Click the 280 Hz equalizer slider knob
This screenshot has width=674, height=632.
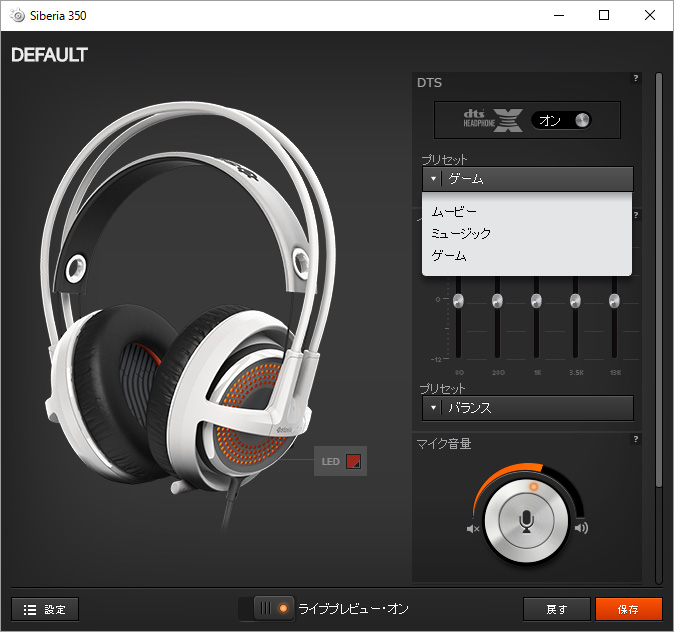point(497,301)
